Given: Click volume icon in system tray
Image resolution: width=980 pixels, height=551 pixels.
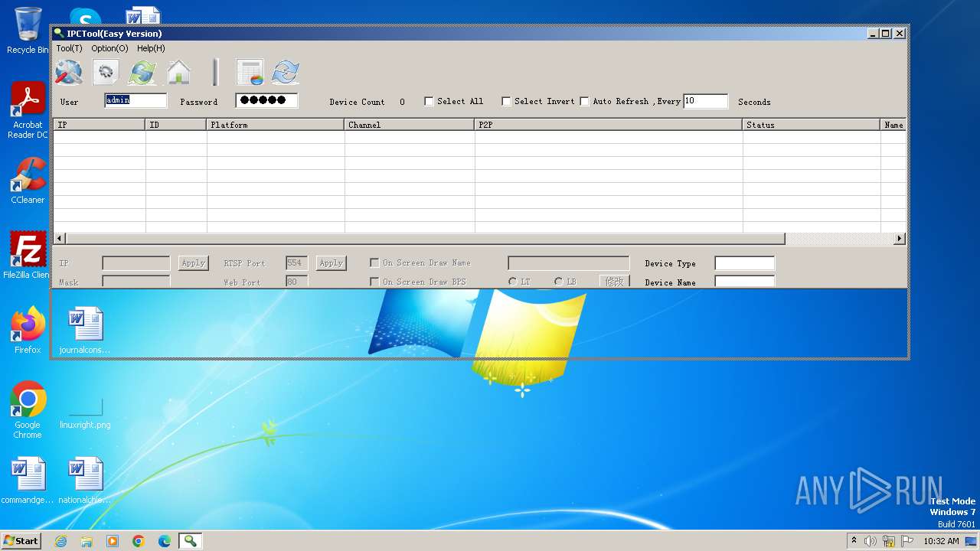Looking at the screenshot, I should [871, 541].
